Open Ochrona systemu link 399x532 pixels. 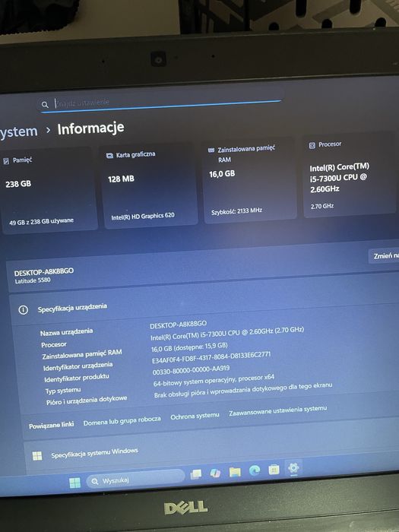pyautogui.click(x=195, y=416)
